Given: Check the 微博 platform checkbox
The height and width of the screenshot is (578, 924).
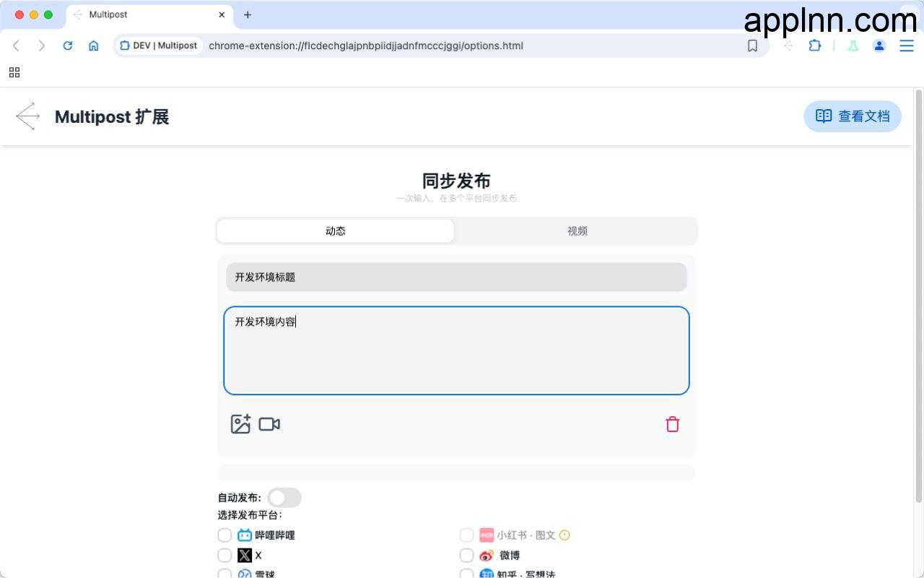Looking at the screenshot, I should (466, 556).
